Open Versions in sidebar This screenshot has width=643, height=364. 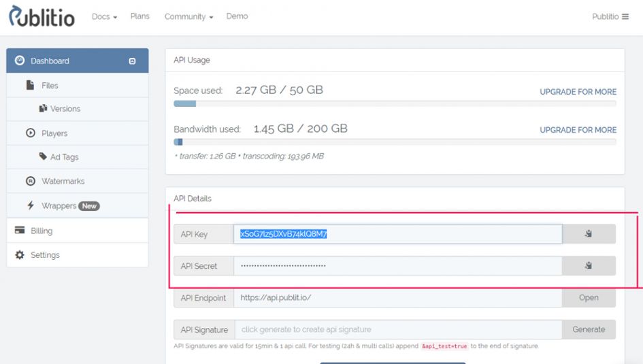pyautogui.click(x=78, y=109)
